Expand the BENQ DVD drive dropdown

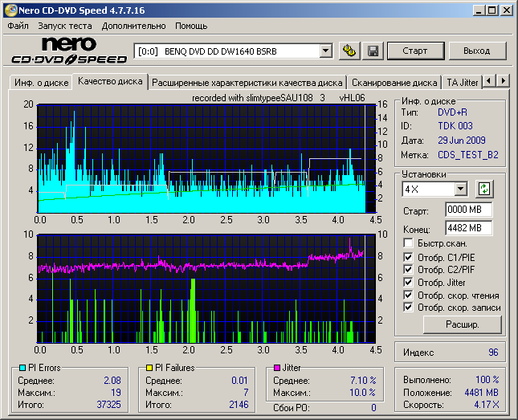(x=325, y=51)
